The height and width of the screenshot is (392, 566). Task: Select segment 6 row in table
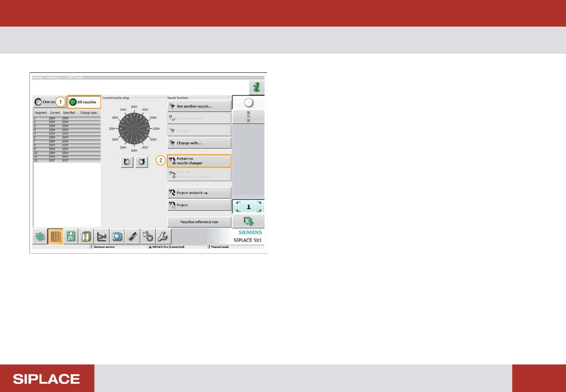(x=67, y=137)
